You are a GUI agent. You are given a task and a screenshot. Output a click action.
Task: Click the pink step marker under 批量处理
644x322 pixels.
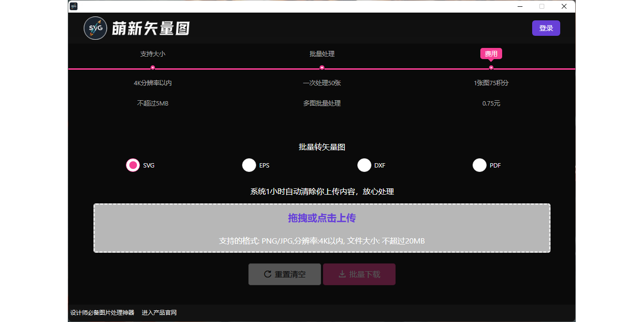(322, 68)
